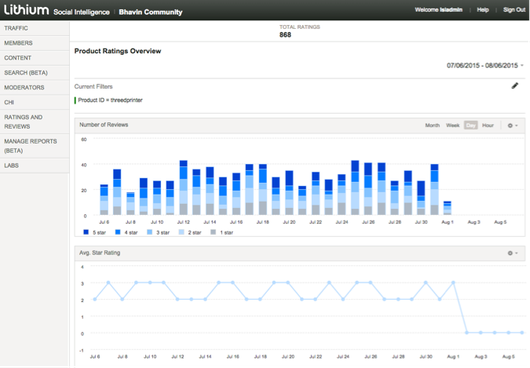Open Avg. Star Rating gear settings
This screenshot has width=530, height=368.
[x=512, y=253]
